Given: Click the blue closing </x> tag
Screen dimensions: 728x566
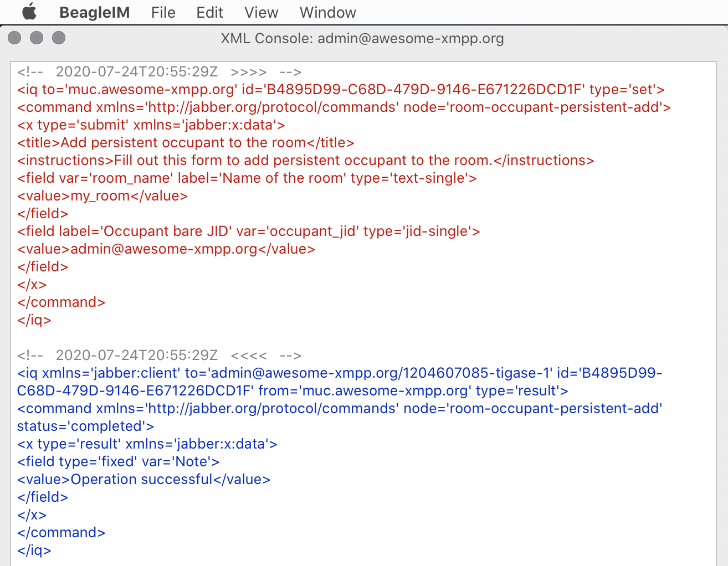Looking at the screenshot, I should click(x=32, y=515).
